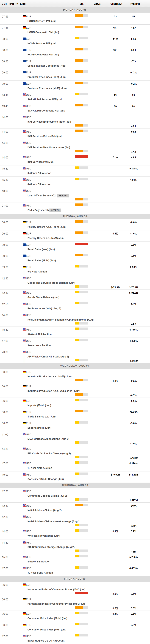Click the Time left column header
The height and width of the screenshot is (644, 150).
(x=13, y=4)
